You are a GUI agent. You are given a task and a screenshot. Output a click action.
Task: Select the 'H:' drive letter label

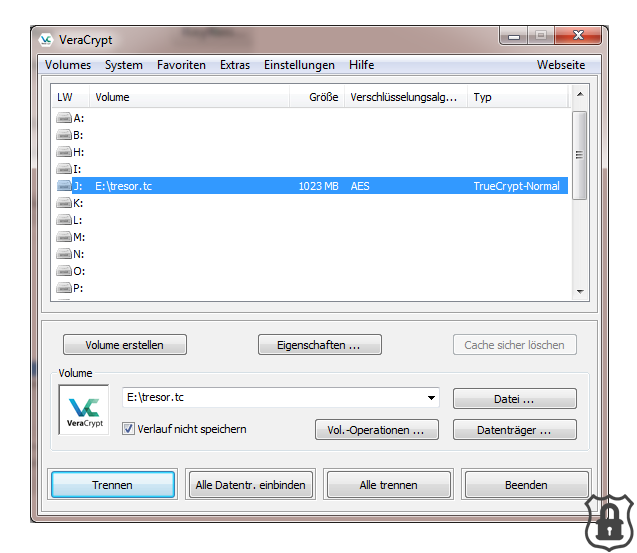[79, 152]
